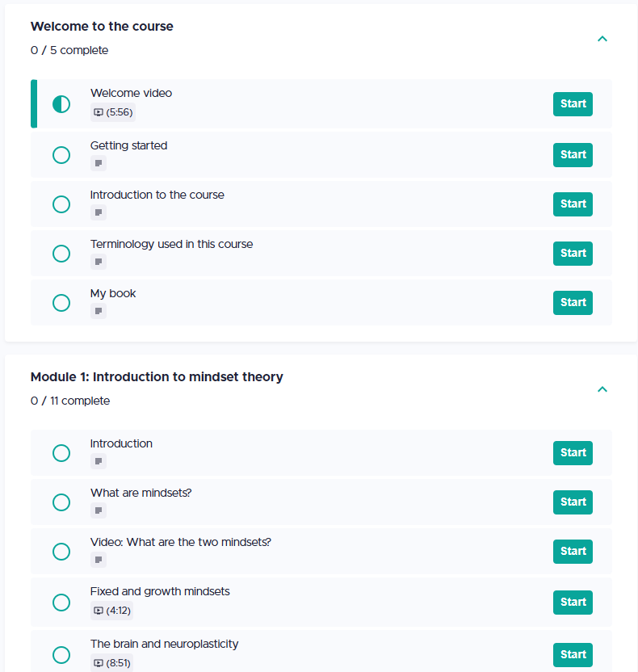Mark the My book completion circle
The width and height of the screenshot is (638, 672).
coord(61,303)
